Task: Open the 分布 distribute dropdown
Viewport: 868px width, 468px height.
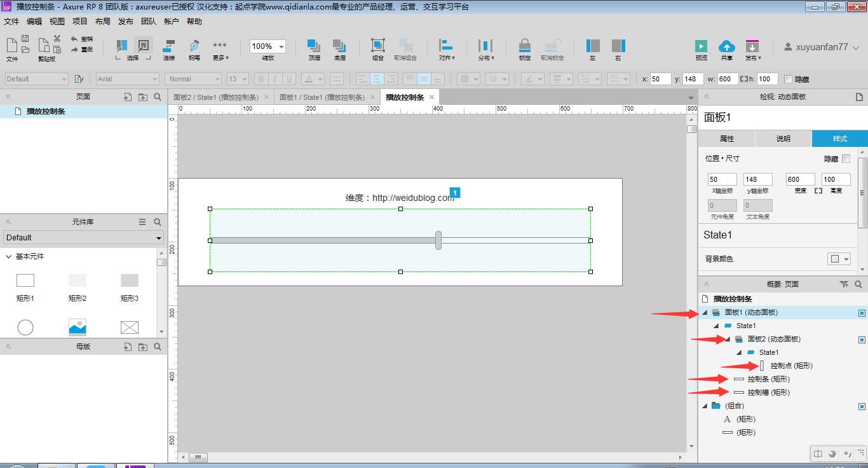Action: (x=486, y=50)
